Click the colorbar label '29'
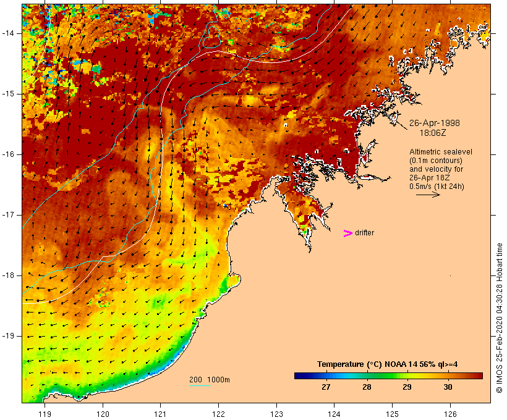This screenshot has width=507, height=420. [407, 387]
